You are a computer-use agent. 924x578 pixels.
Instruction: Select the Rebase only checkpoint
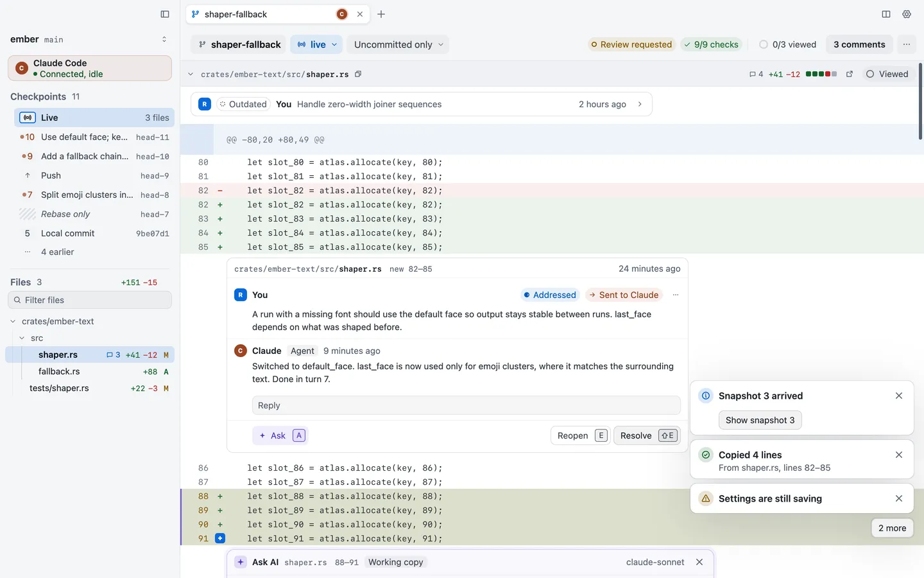[94, 214]
